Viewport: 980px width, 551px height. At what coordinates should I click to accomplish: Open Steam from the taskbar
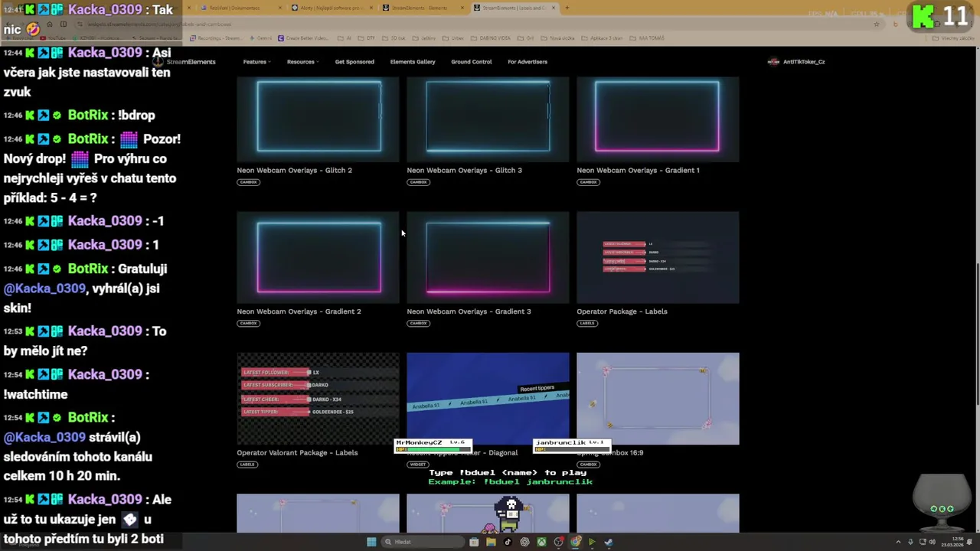pyautogui.click(x=609, y=542)
